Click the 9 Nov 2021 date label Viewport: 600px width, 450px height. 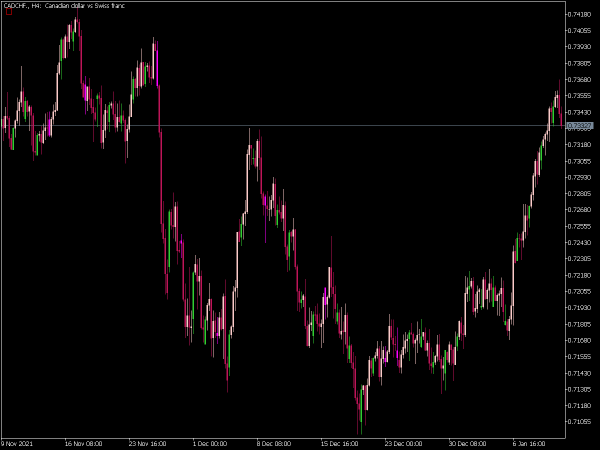(17, 444)
